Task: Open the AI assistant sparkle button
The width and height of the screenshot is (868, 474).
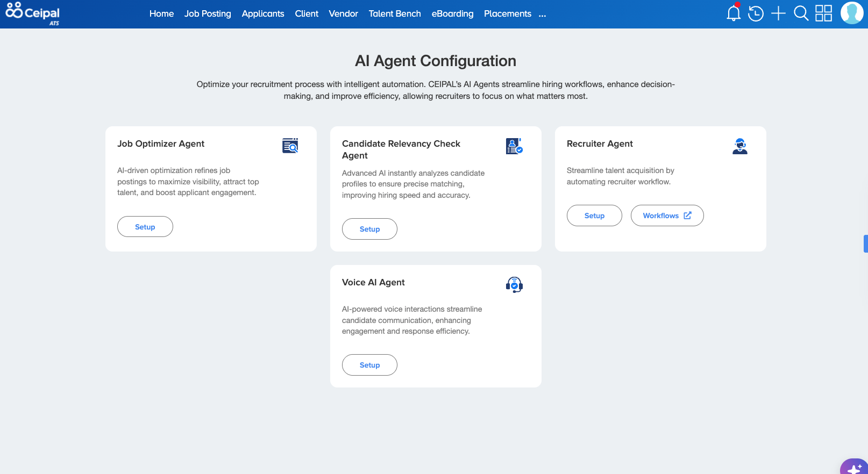Action: point(855,466)
